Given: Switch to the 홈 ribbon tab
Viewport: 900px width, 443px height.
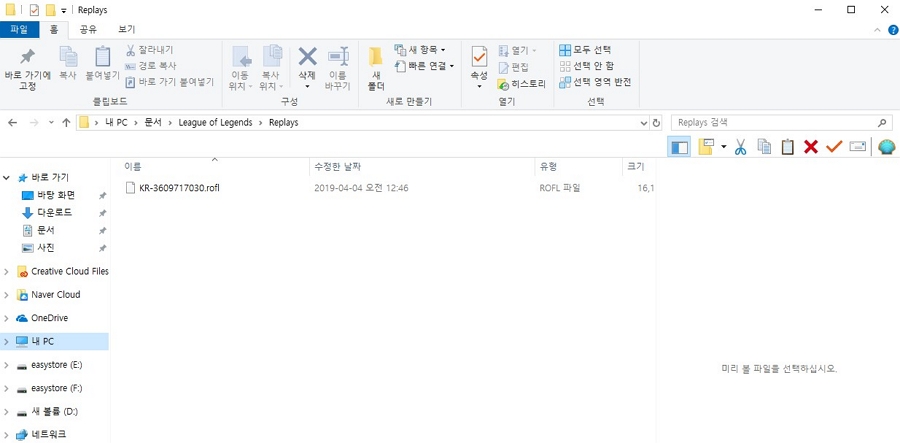Looking at the screenshot, I should (53, 29).
